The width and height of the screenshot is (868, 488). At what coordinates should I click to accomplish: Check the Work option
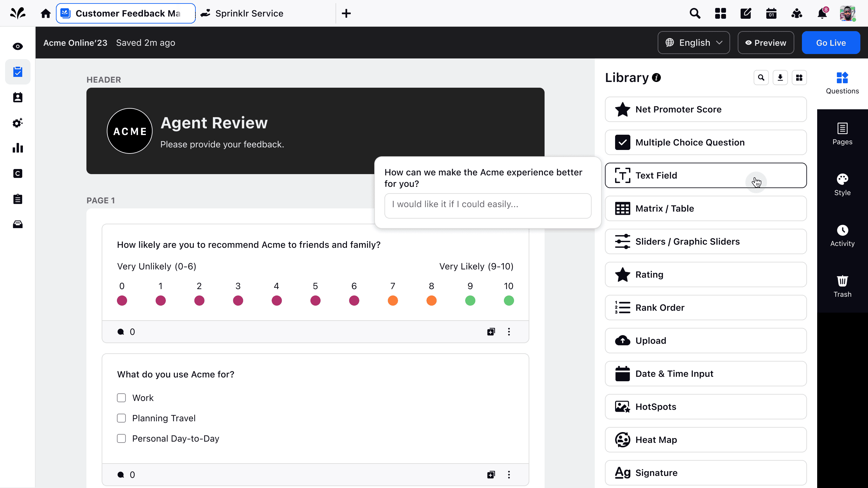[x=121, y=398]
